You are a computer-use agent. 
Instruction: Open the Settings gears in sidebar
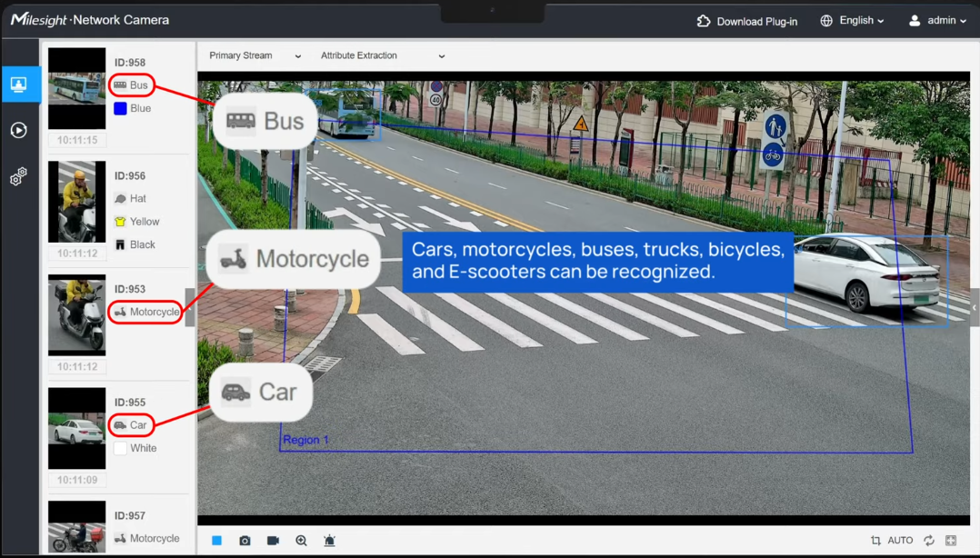[19, 177]
